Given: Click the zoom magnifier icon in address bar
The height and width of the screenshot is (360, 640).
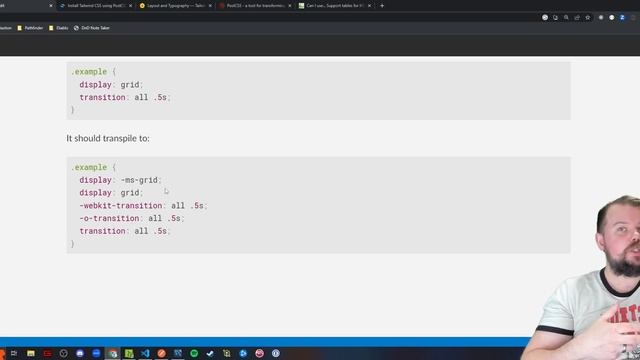Looking at the screenshot, I should 566,18.
